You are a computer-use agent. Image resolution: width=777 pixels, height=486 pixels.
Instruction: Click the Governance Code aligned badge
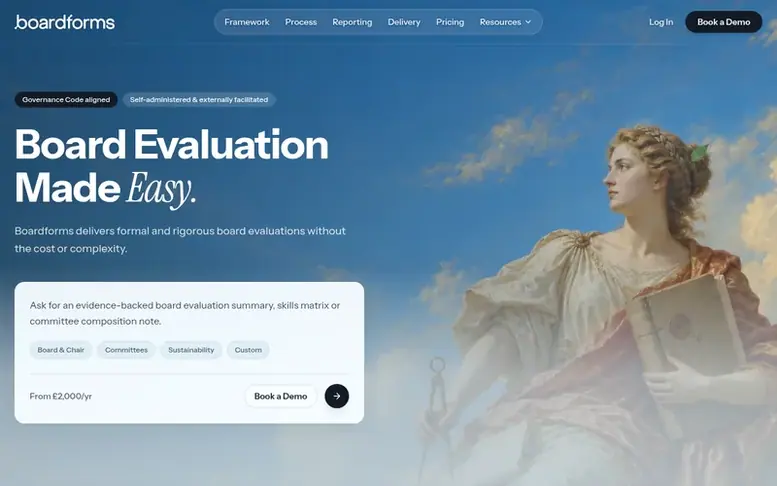point(66,100)
